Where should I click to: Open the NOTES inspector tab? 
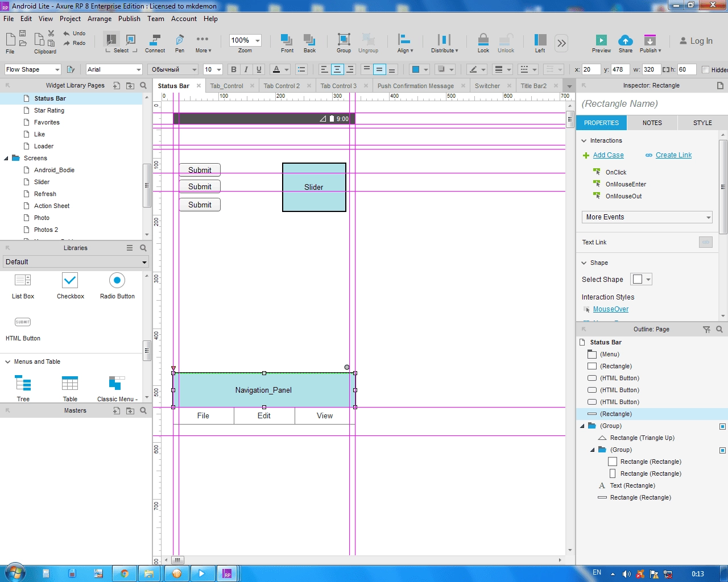pos(652,123)
